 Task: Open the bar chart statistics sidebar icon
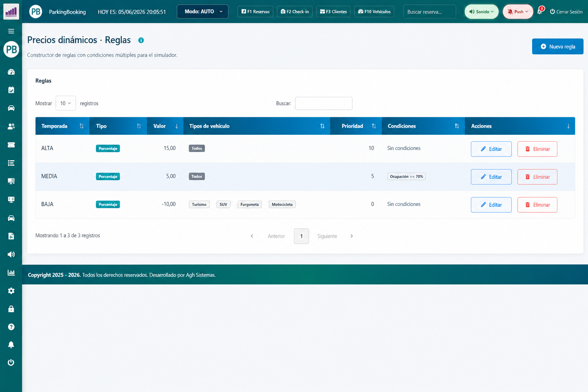pyautogui.click(x=11, y=273)
